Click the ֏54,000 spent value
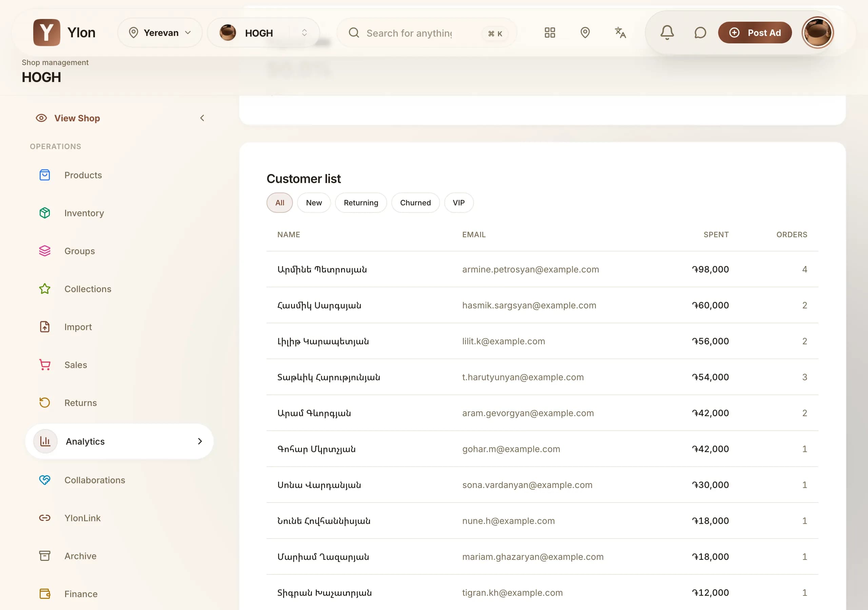Viewport: 868px width, 610px height. pyautogui.click(x=710, y=377)
